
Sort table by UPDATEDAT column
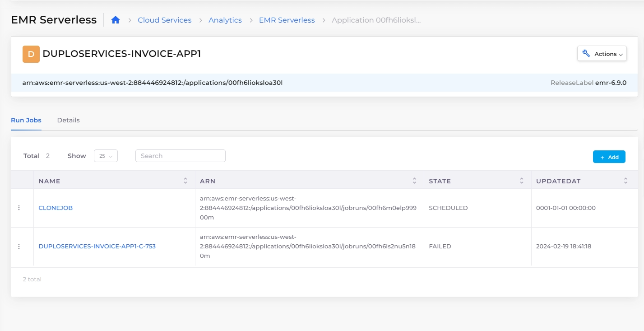click(625, 181)
